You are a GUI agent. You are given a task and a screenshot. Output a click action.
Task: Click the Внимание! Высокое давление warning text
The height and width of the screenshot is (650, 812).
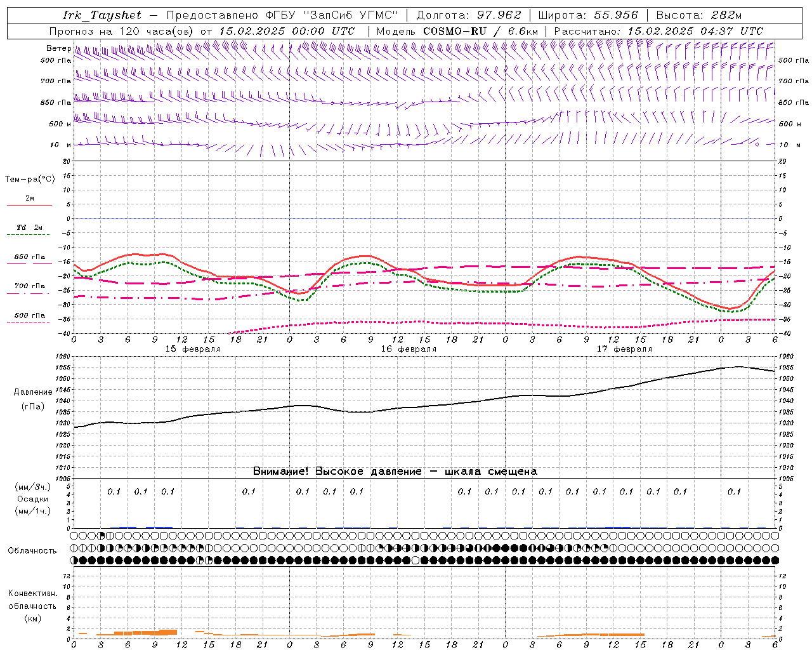395,472
